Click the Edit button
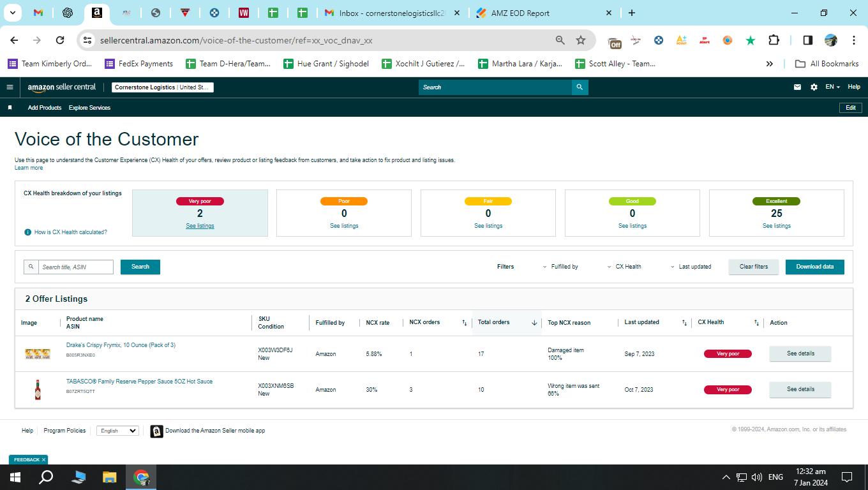Viewport: 868px width, 490px height. 851,108
